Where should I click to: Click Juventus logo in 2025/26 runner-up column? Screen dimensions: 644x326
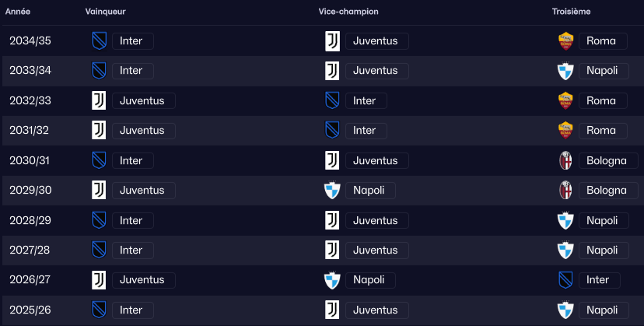tap(332, 310)
